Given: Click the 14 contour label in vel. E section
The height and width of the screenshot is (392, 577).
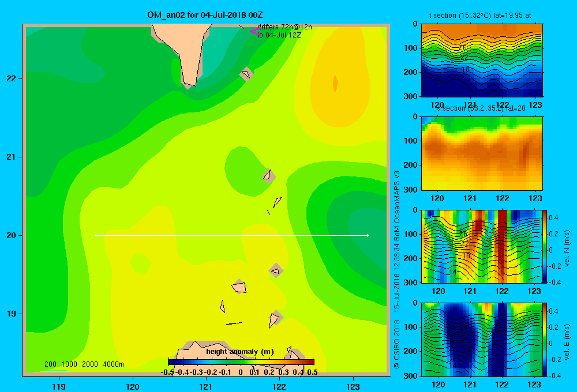Looking at the screenshot, I should pos(453,365).
